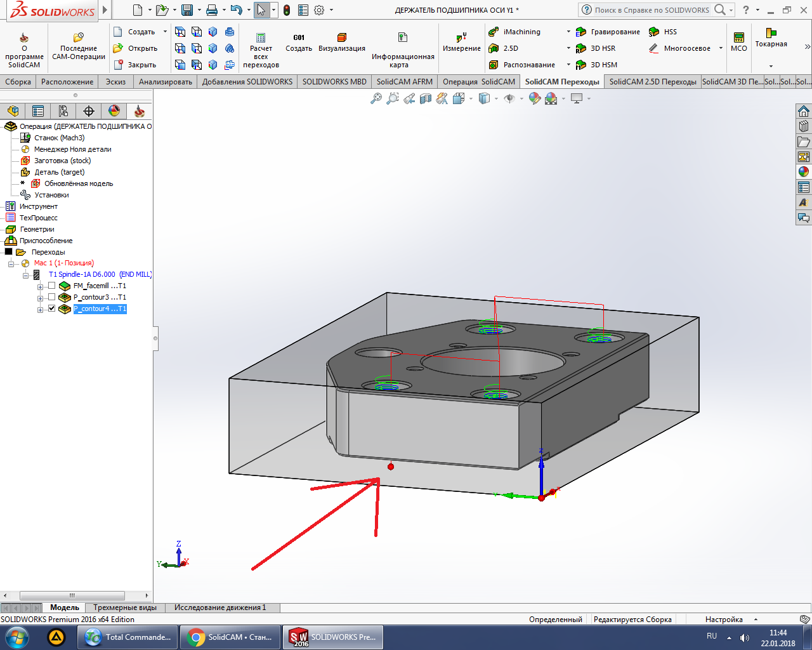Open the Добавления SOLIDWORKS tab
Screen dimensions: 812x650
[247, 81]
